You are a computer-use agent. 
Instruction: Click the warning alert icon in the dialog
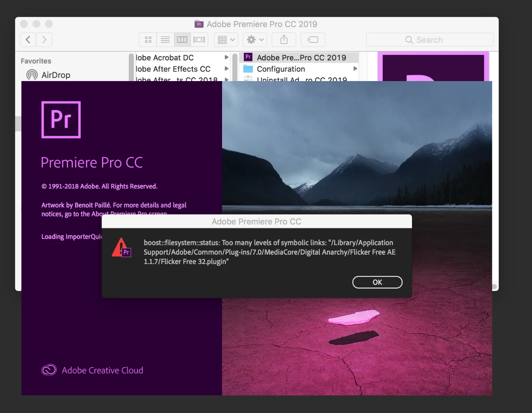[x=122, y=247]
